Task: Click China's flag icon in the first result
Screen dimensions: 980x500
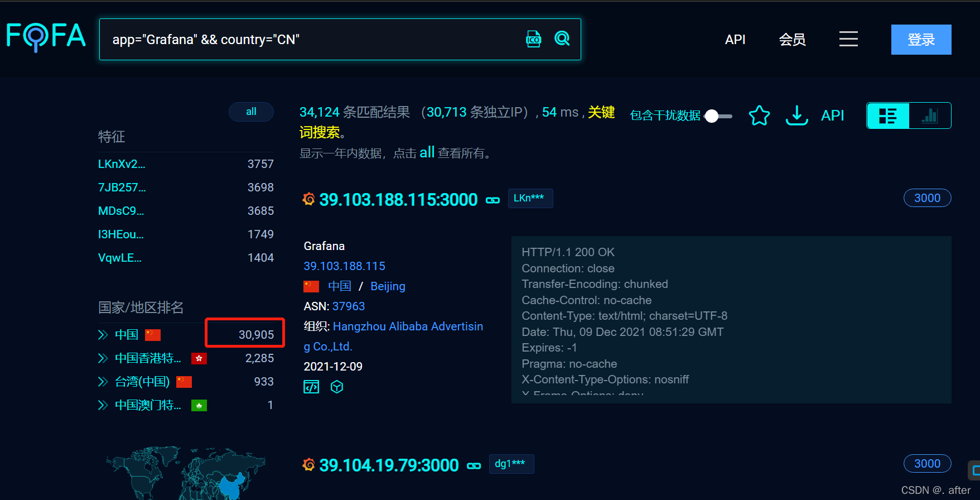Action: 311,286
